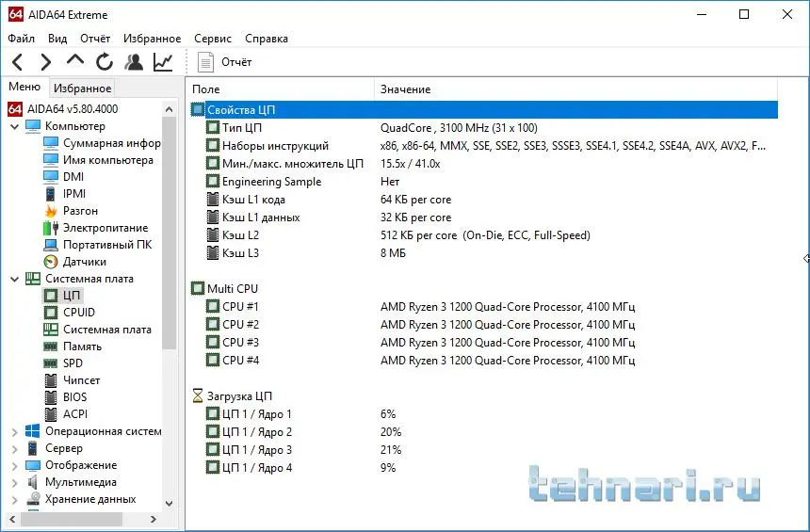Image resolution: width=810 pixels, height=532 pixels.
Task: Open the Вид menu
Action: click(x=57, y=39)
